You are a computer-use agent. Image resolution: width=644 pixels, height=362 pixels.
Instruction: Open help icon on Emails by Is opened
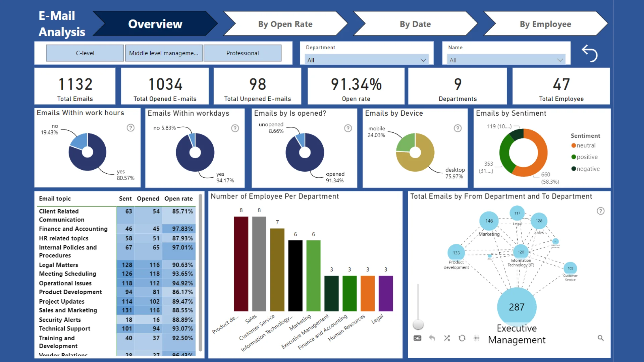coord(348,128)
